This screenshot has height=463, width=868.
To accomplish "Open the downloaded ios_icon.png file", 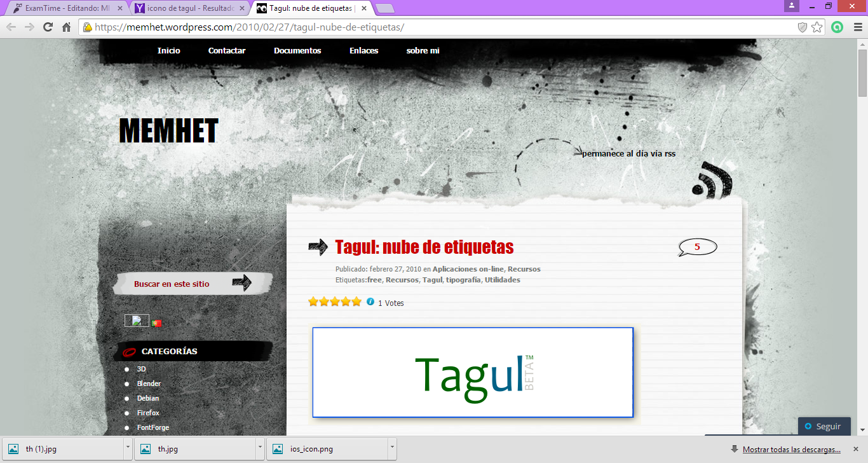I will pyautogui.click(x=328, y=448).
